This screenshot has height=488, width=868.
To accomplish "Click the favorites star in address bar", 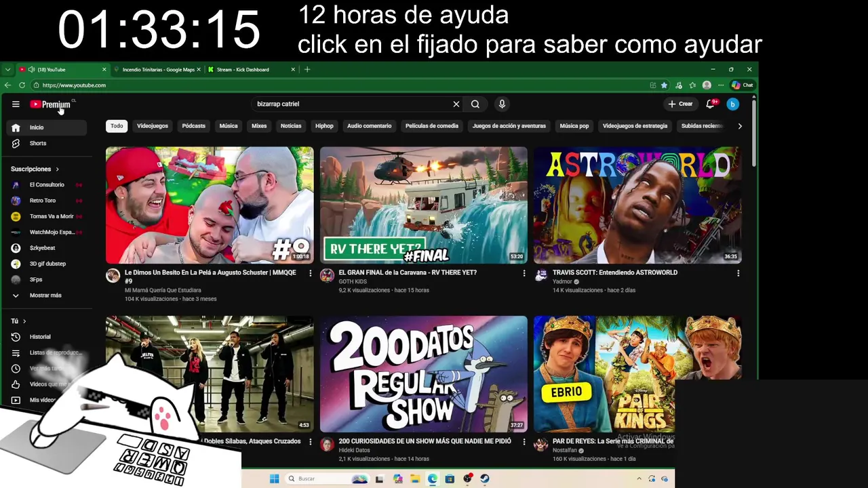I will [664, 85].
